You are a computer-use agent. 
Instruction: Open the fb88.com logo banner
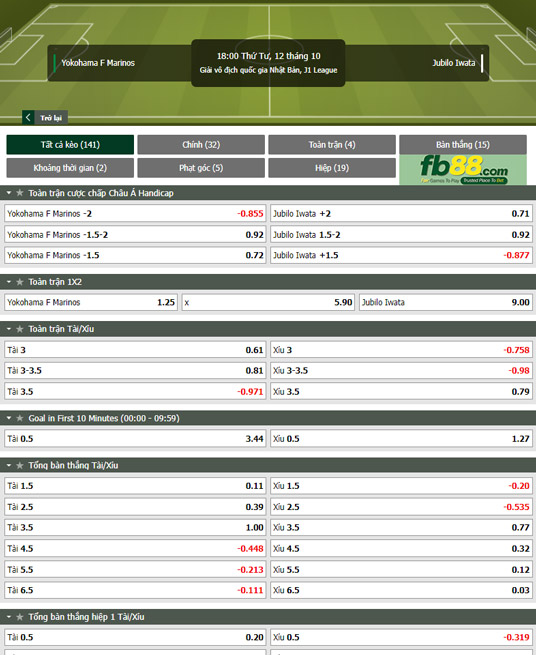click(x=463, y=170)
